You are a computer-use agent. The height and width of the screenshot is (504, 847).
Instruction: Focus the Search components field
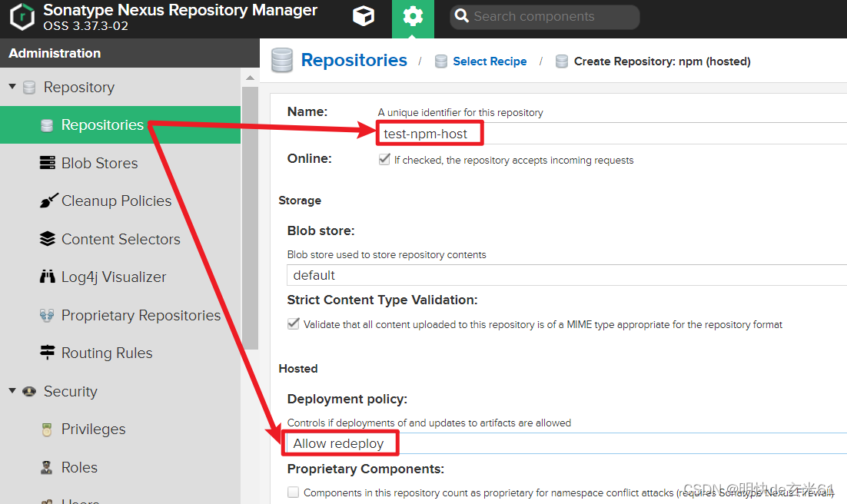(x=544, y=17)
